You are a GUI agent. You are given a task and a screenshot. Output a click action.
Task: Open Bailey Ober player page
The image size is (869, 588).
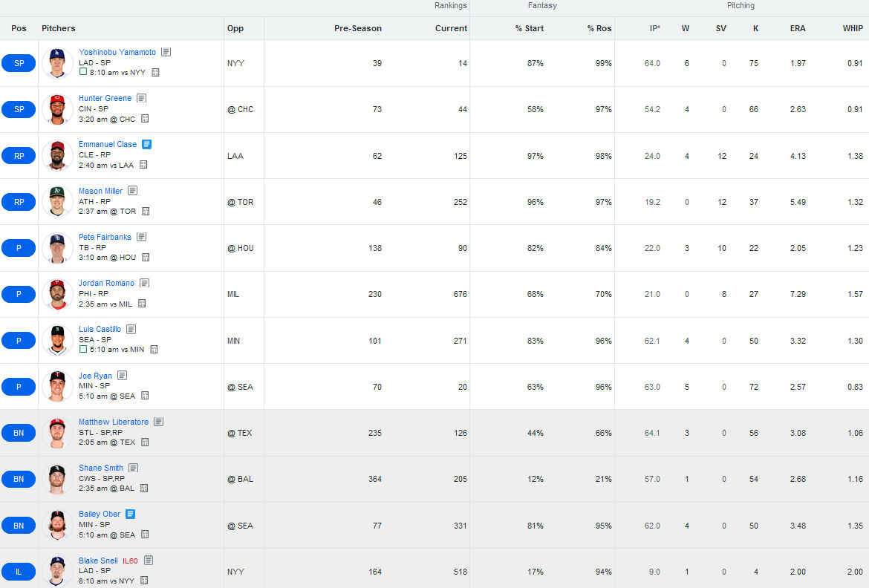tap(100, 514)
